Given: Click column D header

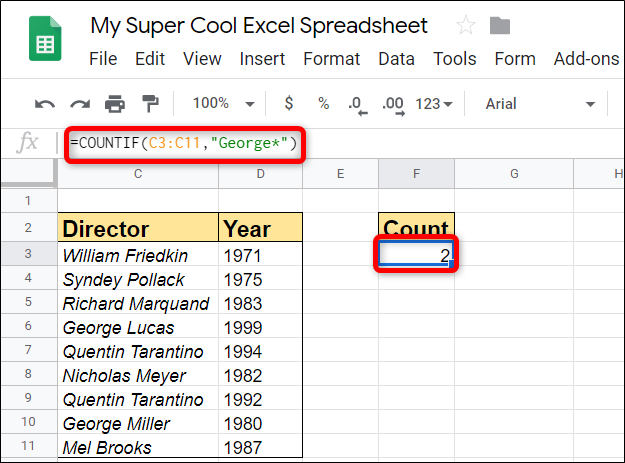Looking at the screenshot, I should [x=260, y=174].
